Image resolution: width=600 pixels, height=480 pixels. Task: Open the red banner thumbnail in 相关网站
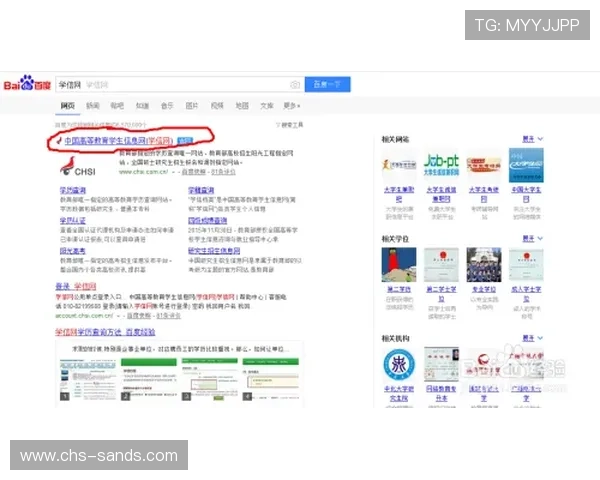[x=484, y=165]
